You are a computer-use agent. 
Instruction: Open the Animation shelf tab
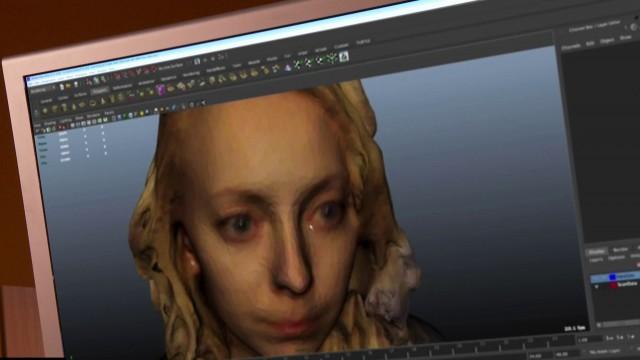pyautogui.click(x=146, y=82)
